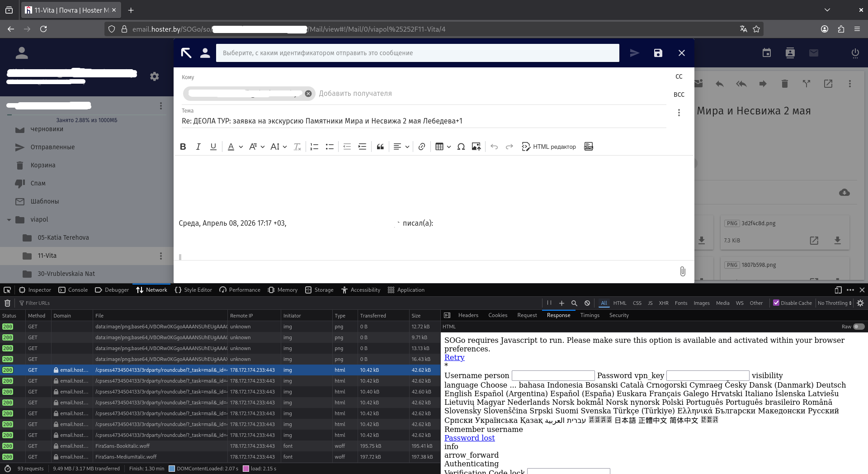Open the No Throttling dropdown
Image resolution: width=868 pixels, height=474 pixels.
pos(835,303)
